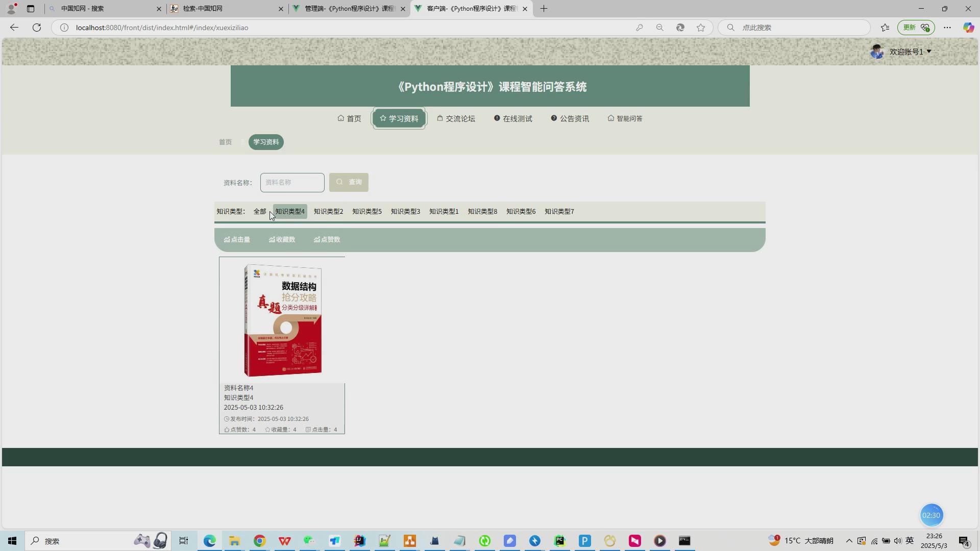
Task: Click the browser refresh icon
Action: [37, 28]
